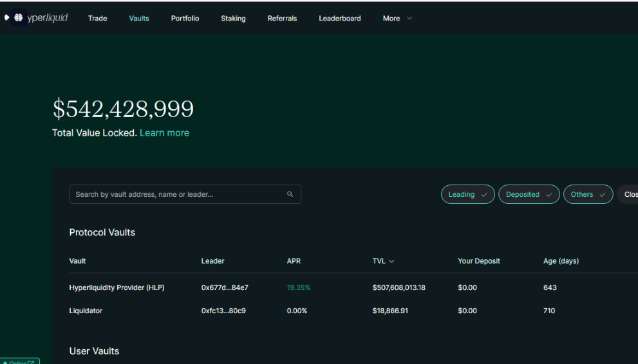Click the Vault column header

[x=77, y=261]
